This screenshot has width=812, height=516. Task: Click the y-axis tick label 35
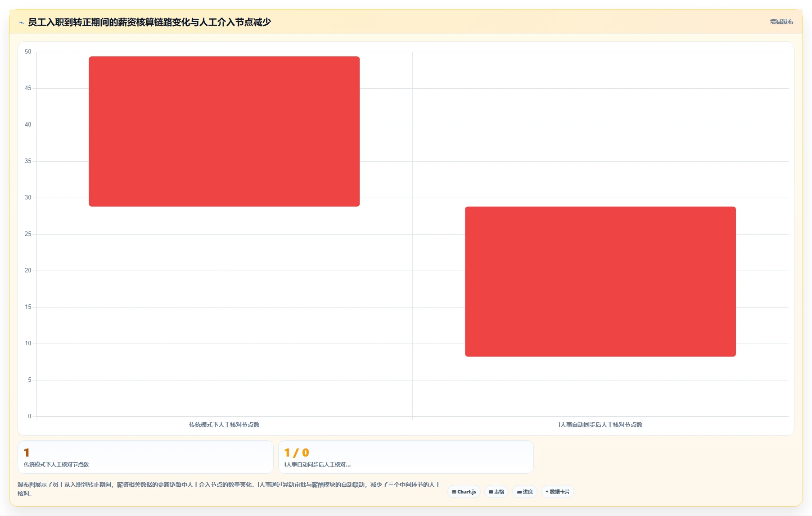tap(28, 161)
